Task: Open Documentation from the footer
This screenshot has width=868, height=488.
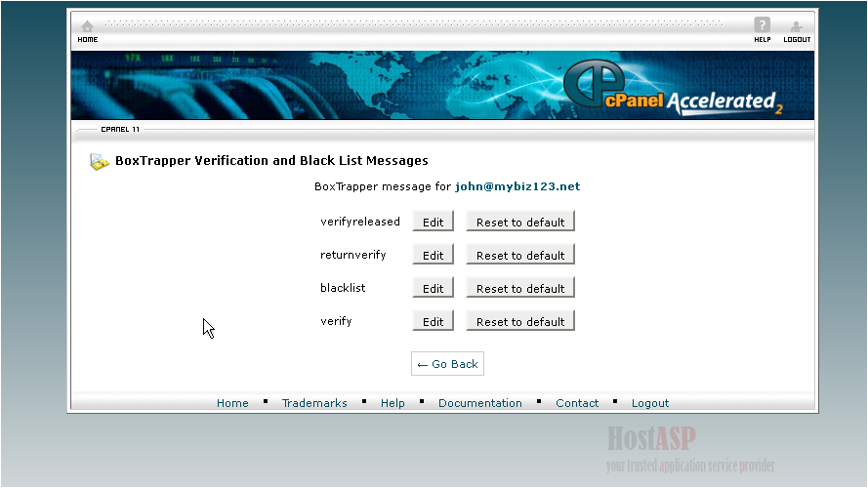Action: [479, 403]
